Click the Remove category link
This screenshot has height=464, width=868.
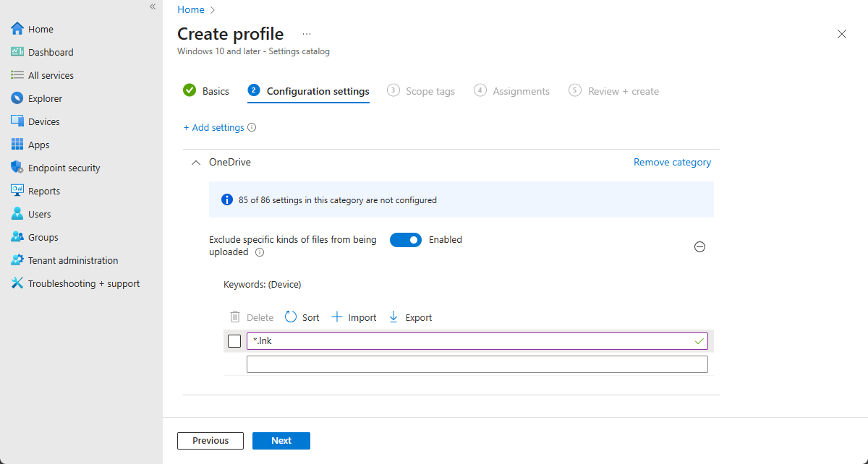[672, 162]
